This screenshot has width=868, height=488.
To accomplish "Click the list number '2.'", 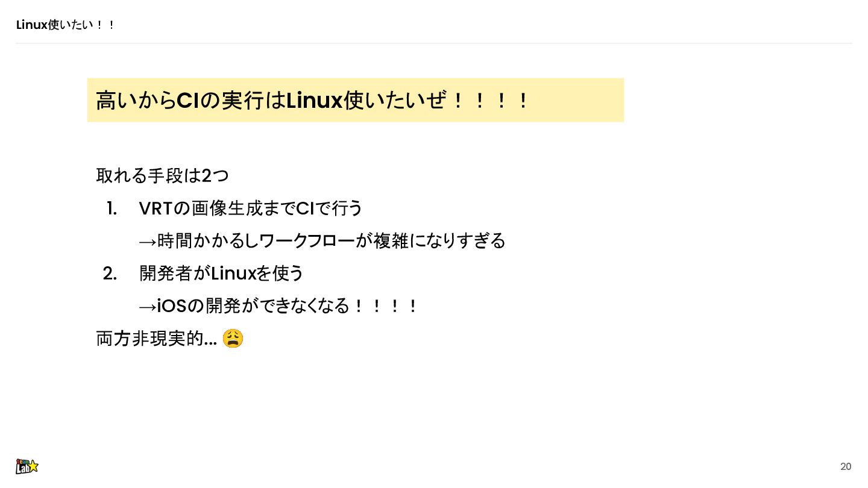I will 110,274.
